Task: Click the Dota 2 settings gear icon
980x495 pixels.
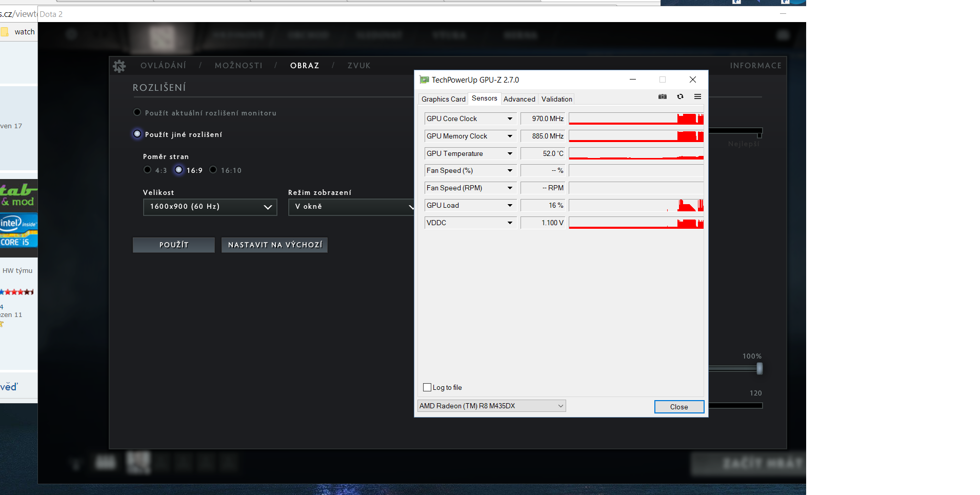Action: [119, 66]
